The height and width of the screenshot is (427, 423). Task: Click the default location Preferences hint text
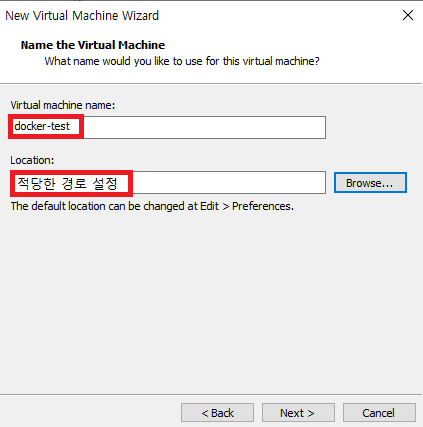point(152,206)
